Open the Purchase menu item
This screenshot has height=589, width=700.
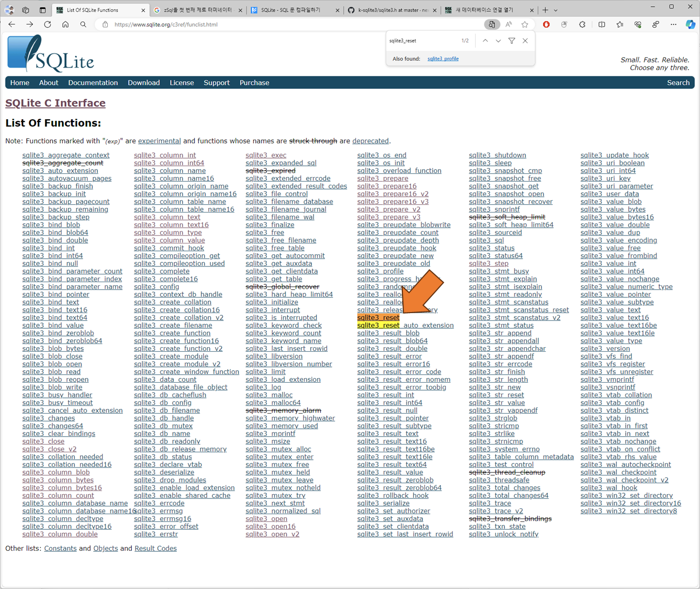coord(254,83)
